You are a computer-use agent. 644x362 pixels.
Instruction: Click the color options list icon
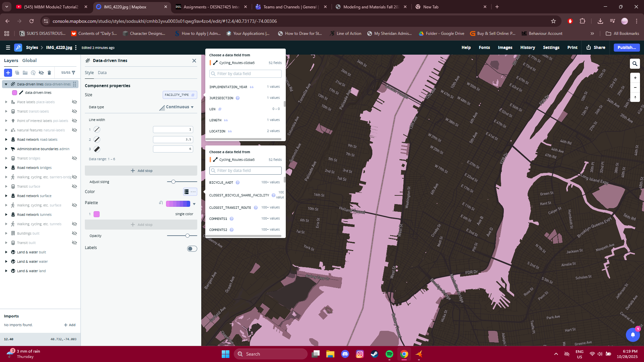[186, 192]
